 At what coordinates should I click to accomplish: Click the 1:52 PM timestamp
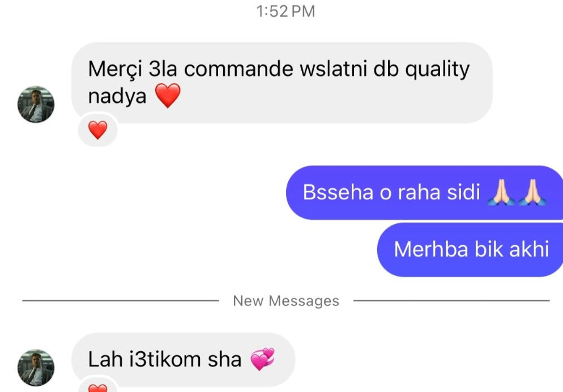(286, 11)
